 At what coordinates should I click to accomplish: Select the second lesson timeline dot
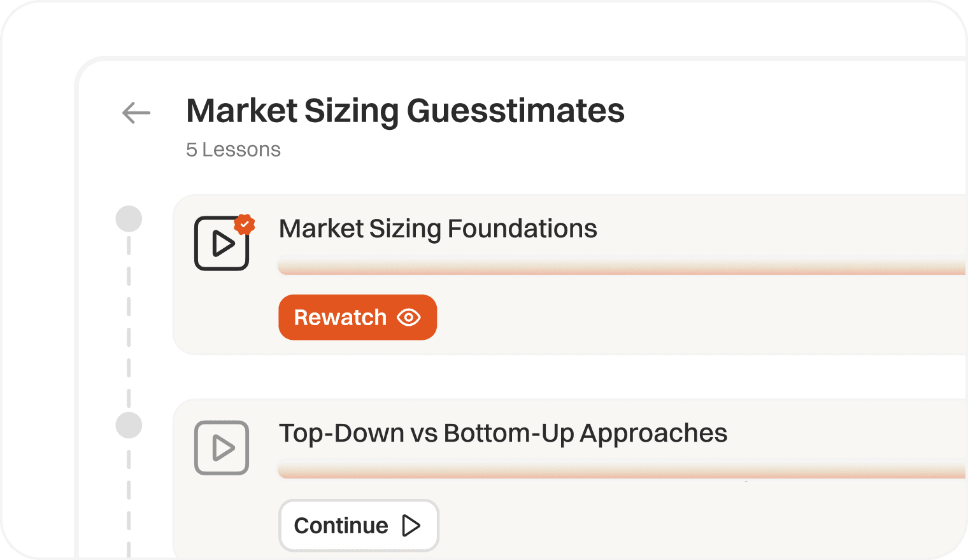(x=129, y=425)
